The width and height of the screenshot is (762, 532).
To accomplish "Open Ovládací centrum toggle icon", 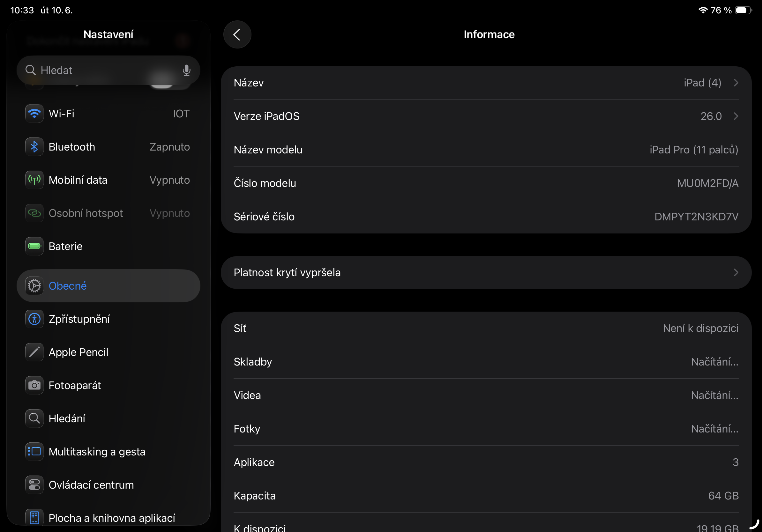I will point(34,484).
